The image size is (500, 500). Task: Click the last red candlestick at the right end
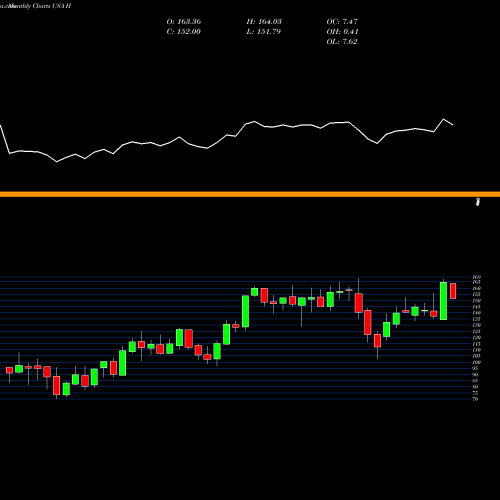tap(453, 291)
